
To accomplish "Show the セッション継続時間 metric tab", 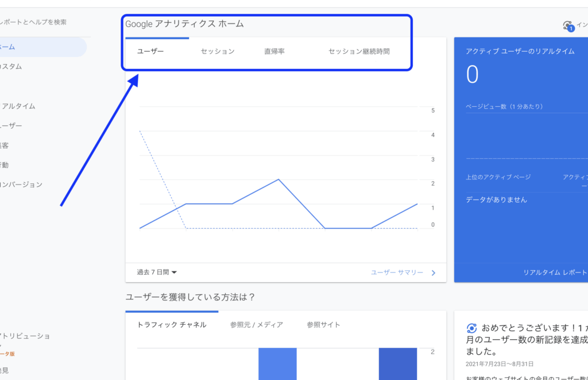I will (x=359, y=51).
